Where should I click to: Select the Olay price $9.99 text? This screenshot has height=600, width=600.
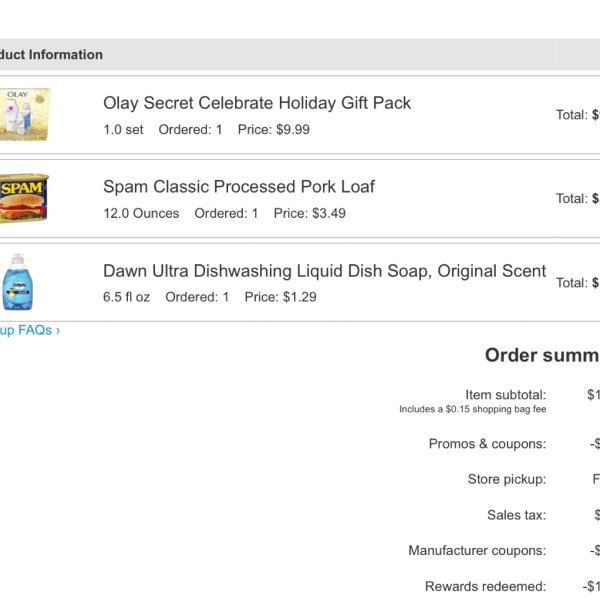(274, 129)
